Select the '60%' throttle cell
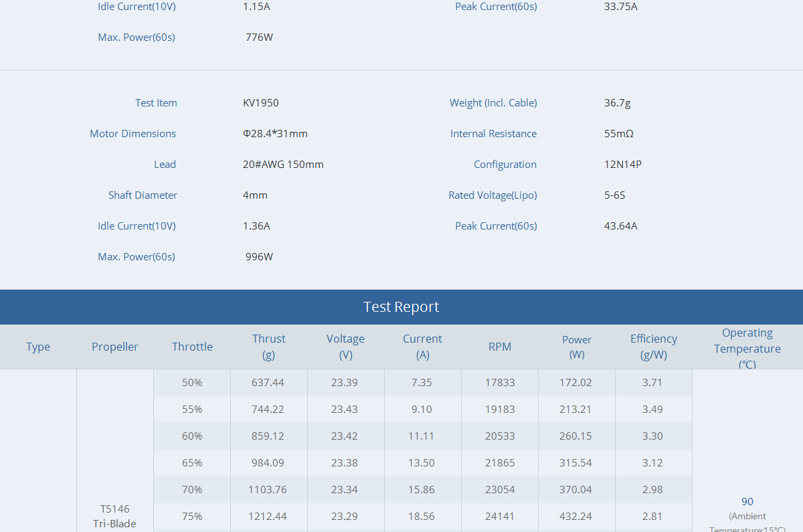Viewport: 803px width, 532px height. (x=192, y=436)
